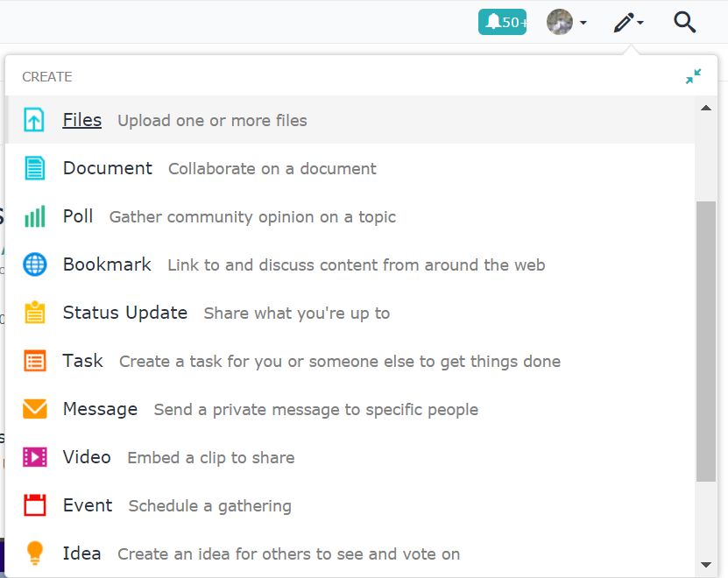Viewport: 728px width, 578px height.
Task: Click the Files upload icon
Action: 34,120
